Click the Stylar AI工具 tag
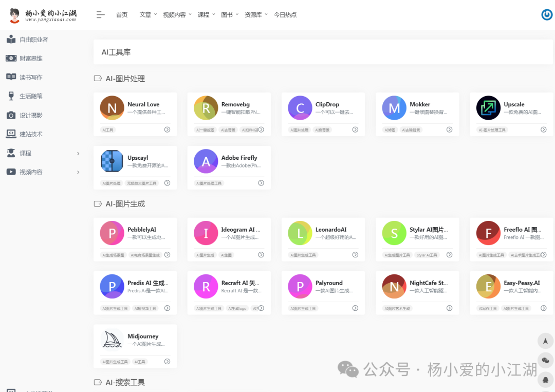This screenshot has height=392, width=555. click(x=427, y=255)
